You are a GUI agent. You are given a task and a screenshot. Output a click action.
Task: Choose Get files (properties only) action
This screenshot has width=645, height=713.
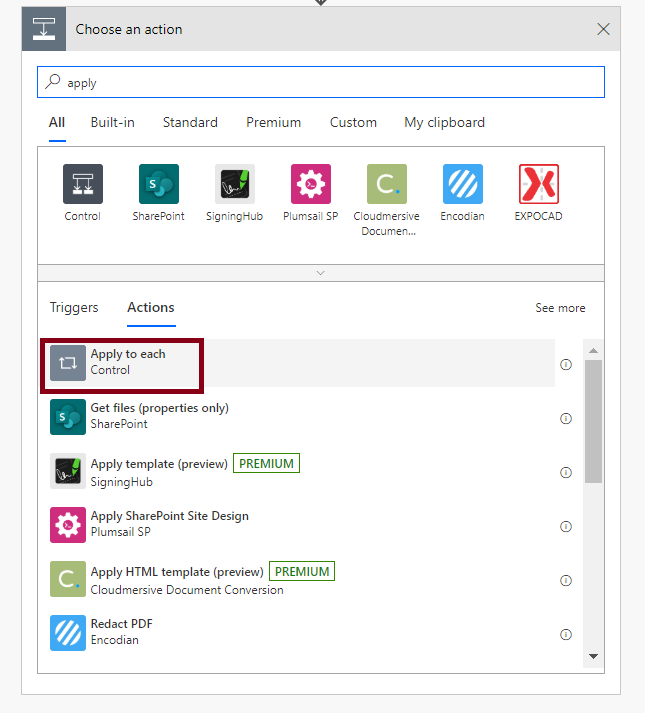tap(297, 417)
